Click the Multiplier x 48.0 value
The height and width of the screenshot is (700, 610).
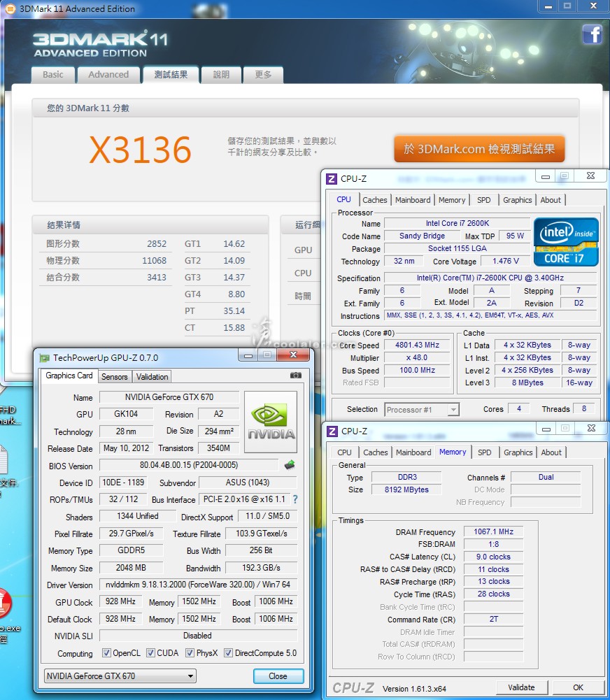click(417, 357)
